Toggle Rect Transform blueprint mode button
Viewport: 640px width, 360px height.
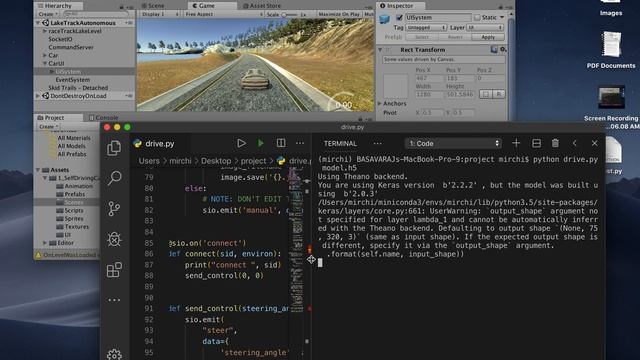coord(485,94)
